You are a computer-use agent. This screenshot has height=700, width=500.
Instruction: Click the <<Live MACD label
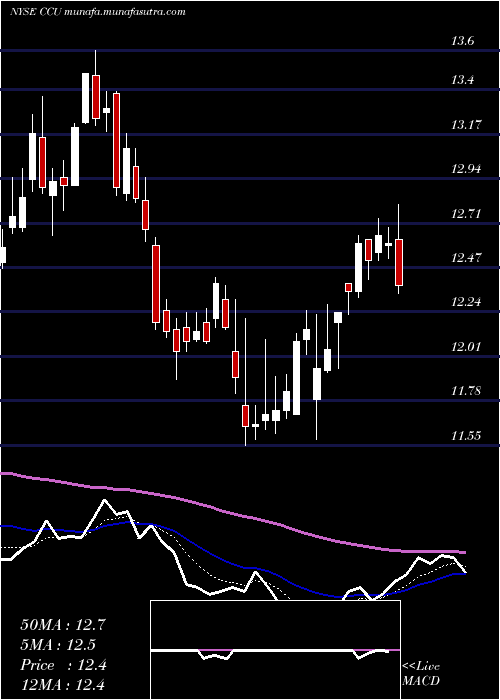tap(421, 674)
